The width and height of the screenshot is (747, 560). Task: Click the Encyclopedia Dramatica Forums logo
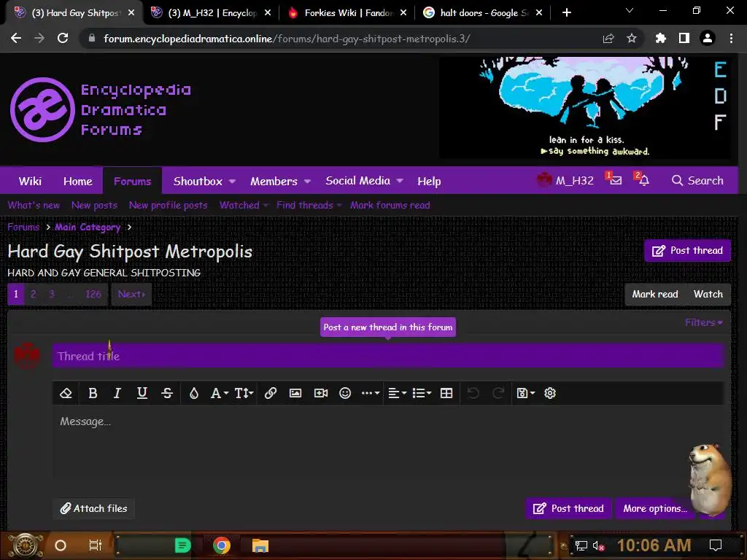[100, 109]
